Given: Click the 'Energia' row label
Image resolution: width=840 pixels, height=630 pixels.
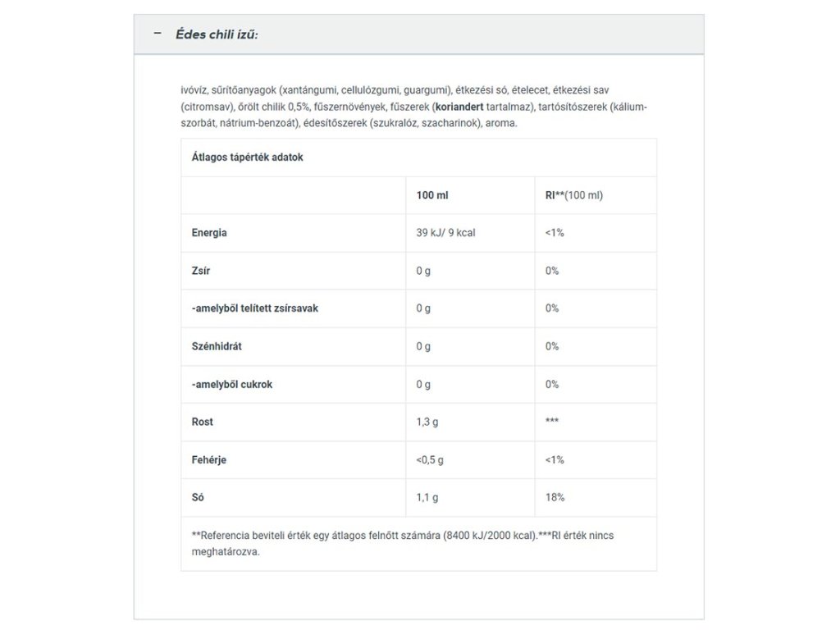Looking at the screenshot, I should tap(209, 233).
